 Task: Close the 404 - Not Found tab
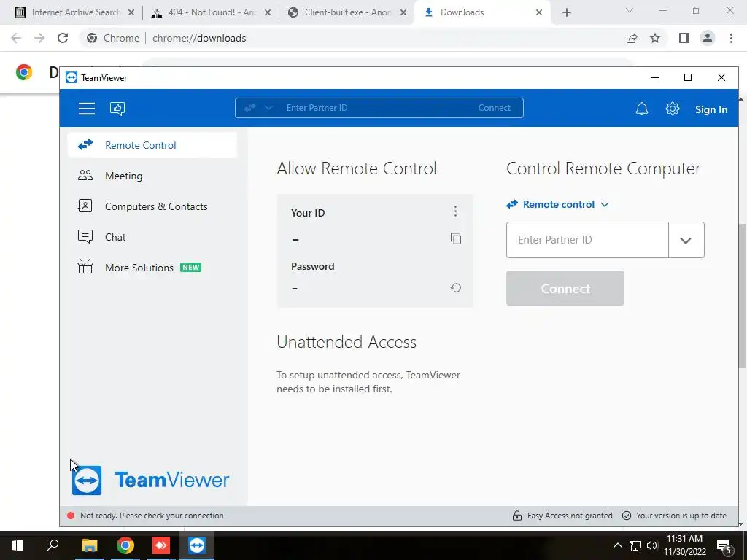268,13
